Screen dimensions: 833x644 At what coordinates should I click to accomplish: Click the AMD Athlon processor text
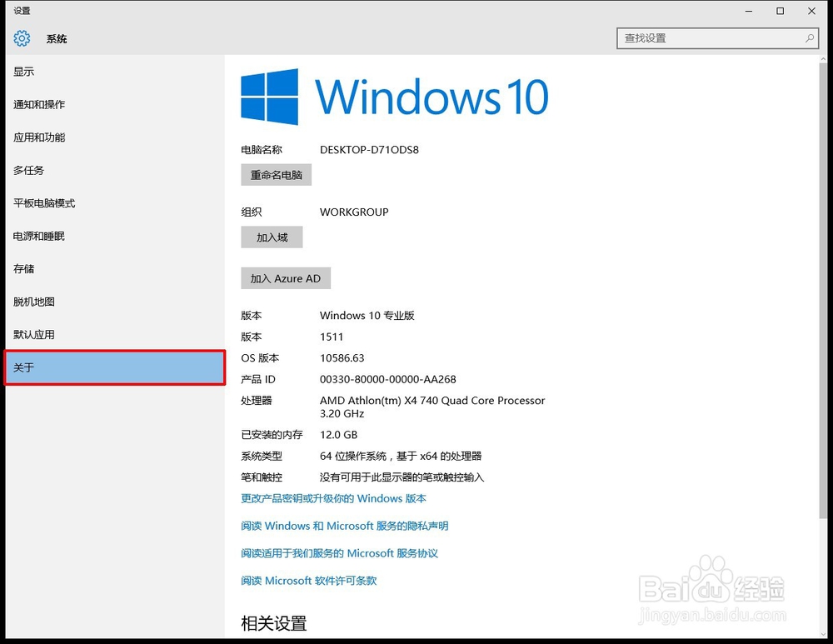tap(432, 407)
